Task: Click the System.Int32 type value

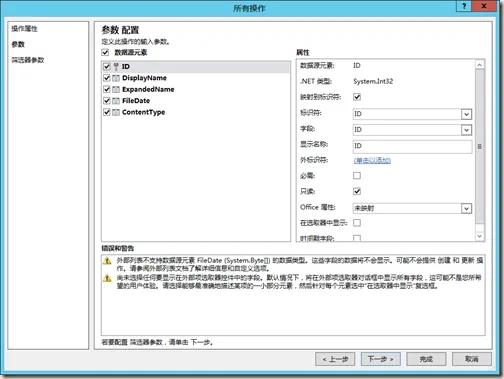Action: (373, 81)
